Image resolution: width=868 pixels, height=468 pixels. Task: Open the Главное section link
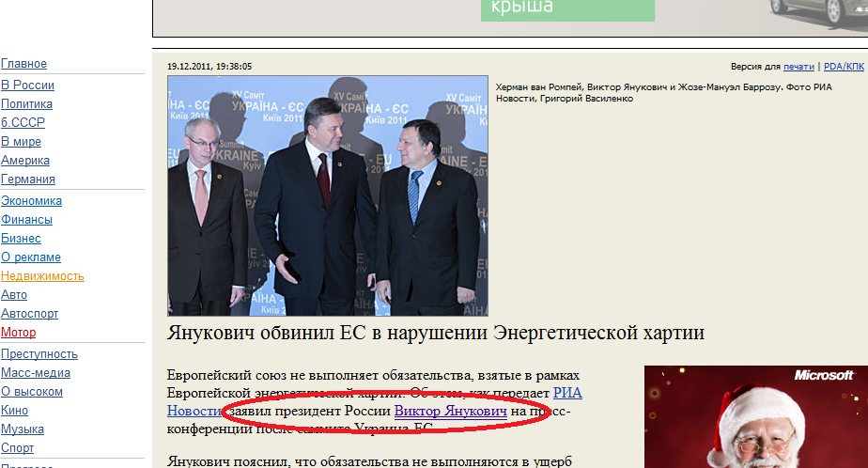point(23,64)
